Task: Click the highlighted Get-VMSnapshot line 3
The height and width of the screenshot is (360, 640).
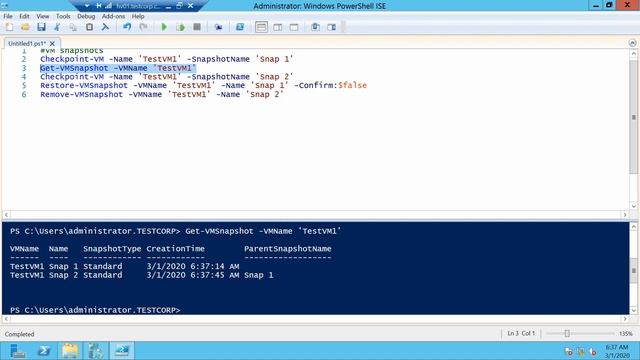Action: (x=118, y=68)
